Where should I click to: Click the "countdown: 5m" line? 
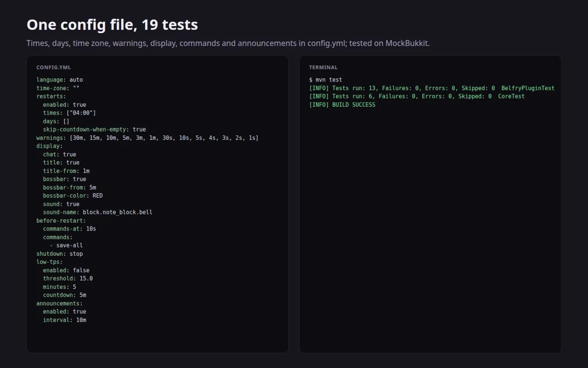tap(65, 295)
